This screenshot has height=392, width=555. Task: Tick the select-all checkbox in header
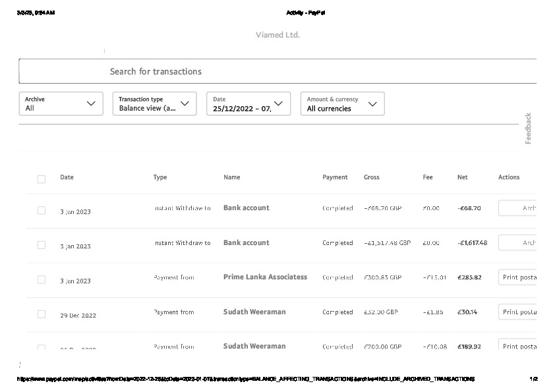42,179
